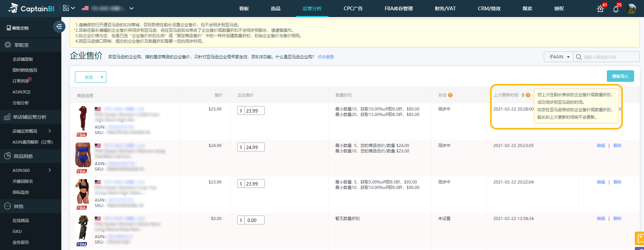Click 删除 for the 20:23:05 row

(x=617, y=146)
